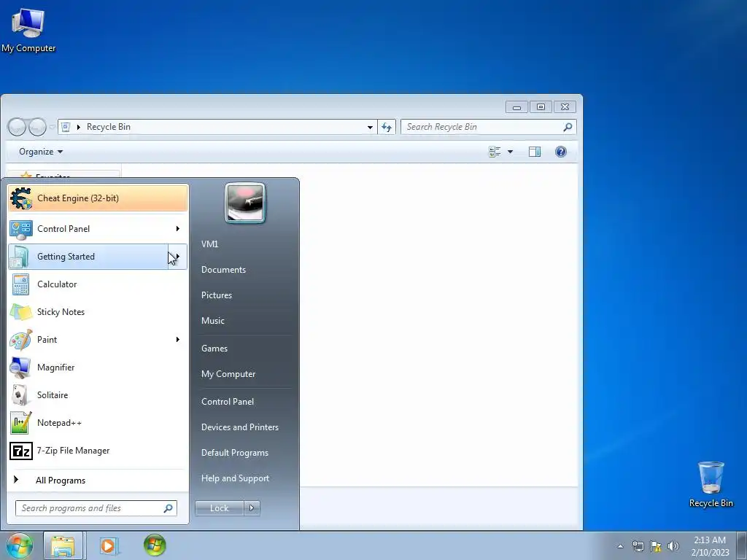Launch Solitaire game
The image size is (747, 560).
98,394
